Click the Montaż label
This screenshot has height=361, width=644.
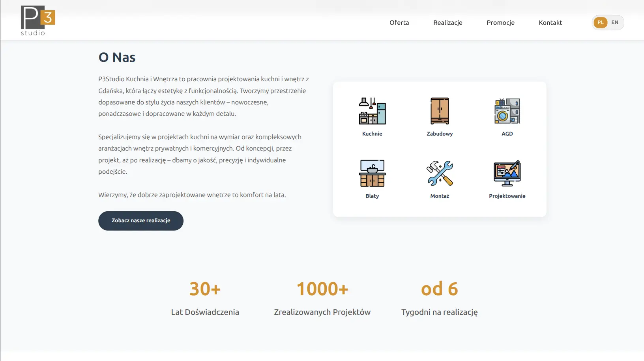tap(440, 196)
